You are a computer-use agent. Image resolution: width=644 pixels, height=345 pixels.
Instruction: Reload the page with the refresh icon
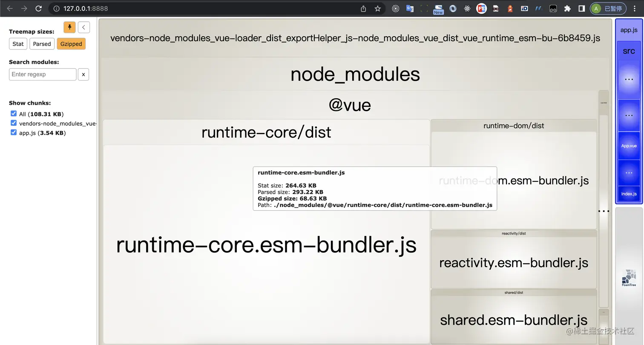point(38,9)
